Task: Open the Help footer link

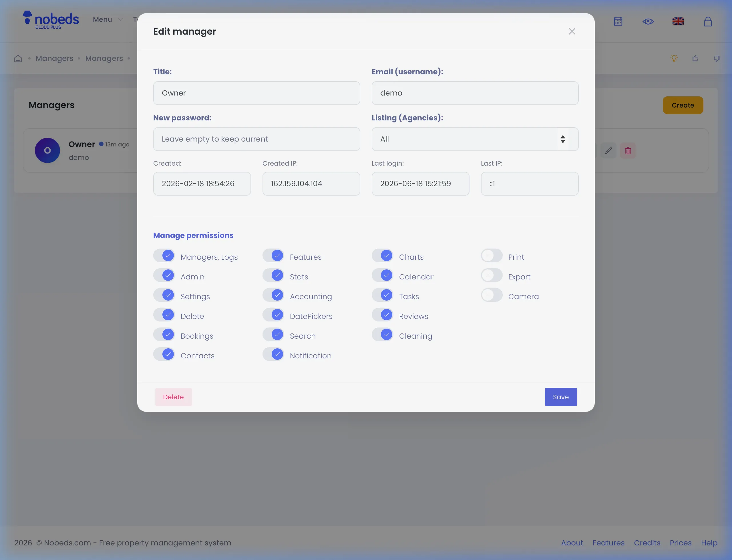Action: click(709, 543)
